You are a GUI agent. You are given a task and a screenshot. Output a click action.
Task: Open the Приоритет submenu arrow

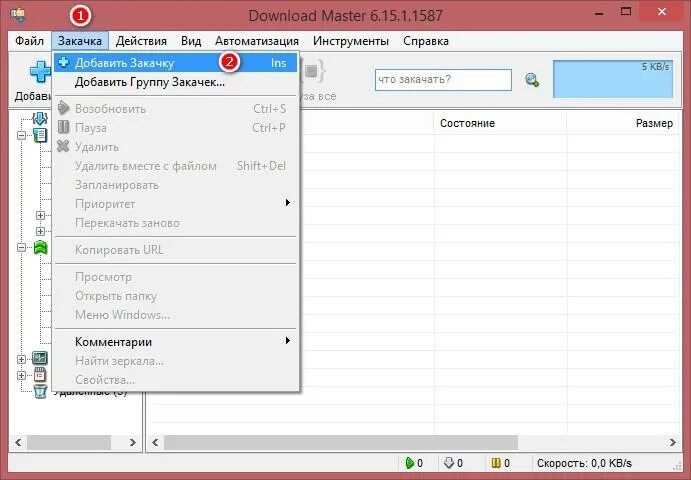pos(288,203)
